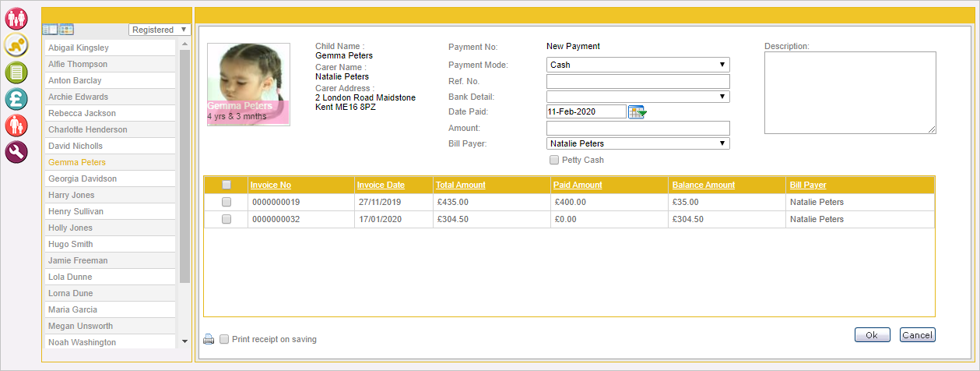
Task: Switch child list to thumbnail grid view icon
Action: [66, 30]
